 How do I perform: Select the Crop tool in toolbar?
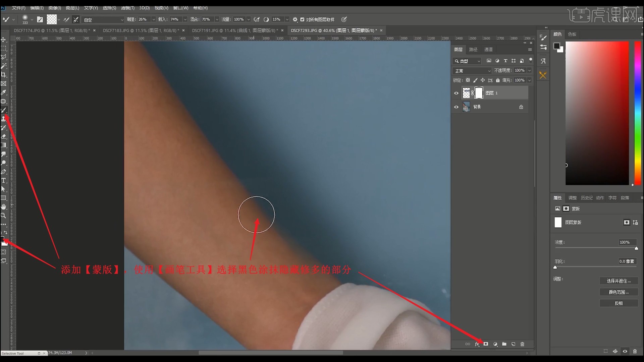tap(4, 74)
